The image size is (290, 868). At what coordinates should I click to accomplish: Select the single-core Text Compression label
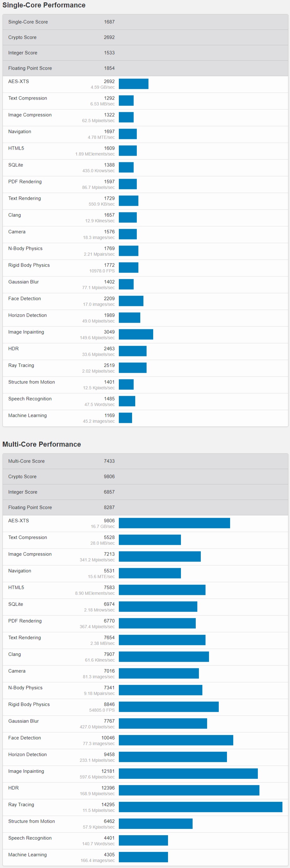[28, 98]
